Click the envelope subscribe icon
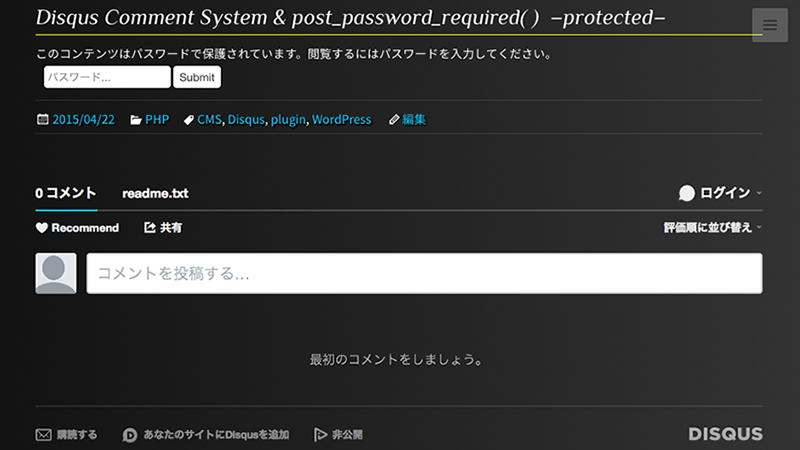The width and height of the screenshot is (800, 450). (44, 435)
